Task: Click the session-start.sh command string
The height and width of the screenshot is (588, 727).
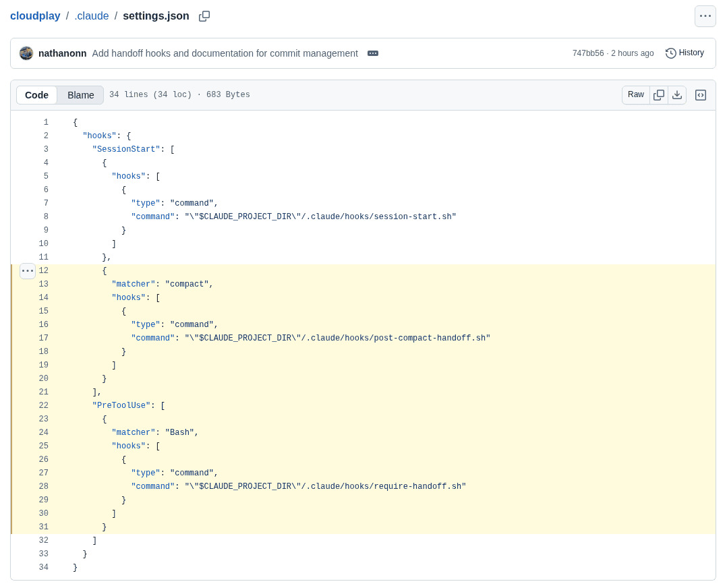Action: 320,216
